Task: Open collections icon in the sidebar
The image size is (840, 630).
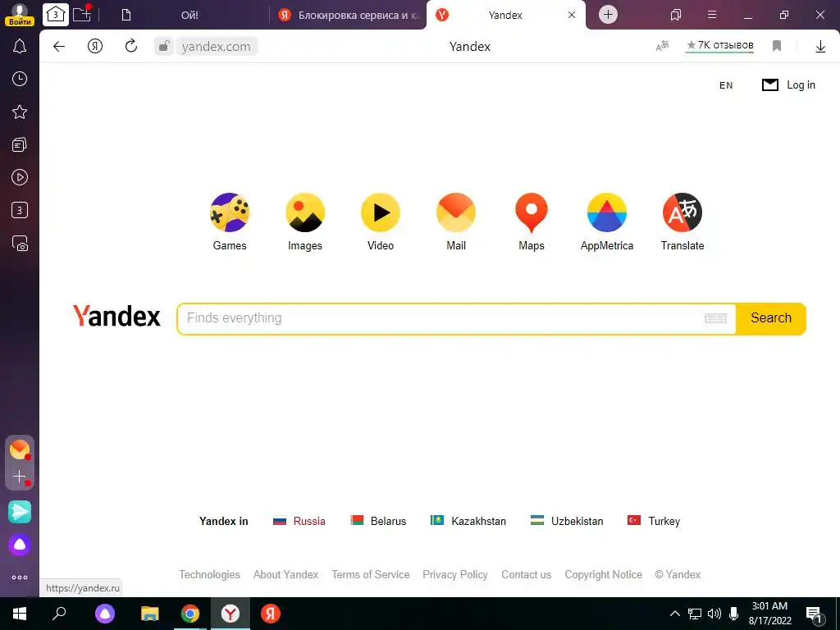Action: (20, 144)
